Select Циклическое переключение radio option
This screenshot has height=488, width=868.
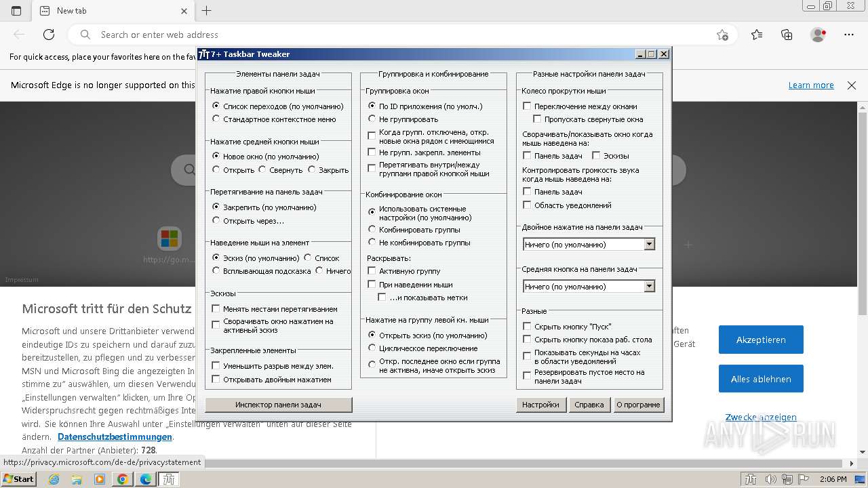[x=422, y=348]
